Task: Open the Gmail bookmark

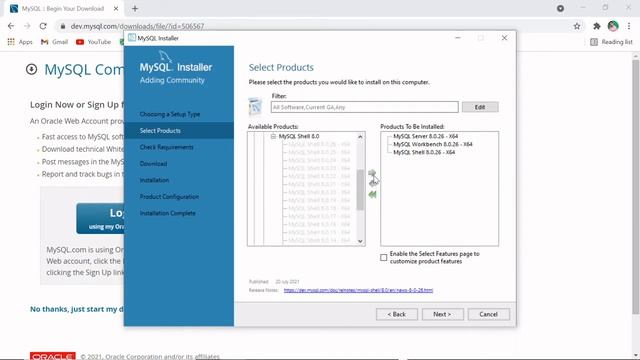Action: point(54,42)
